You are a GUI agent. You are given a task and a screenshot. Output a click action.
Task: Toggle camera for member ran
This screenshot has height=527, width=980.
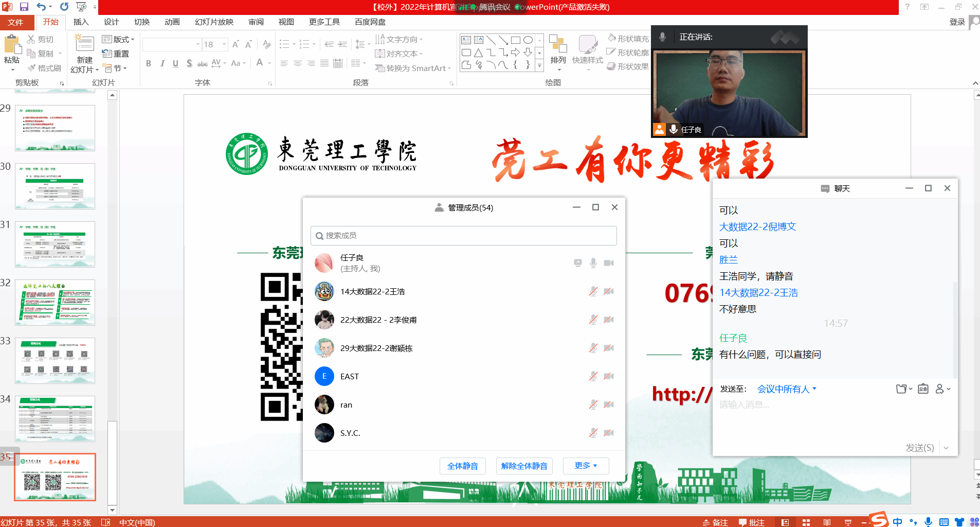(x=609, y=405)
